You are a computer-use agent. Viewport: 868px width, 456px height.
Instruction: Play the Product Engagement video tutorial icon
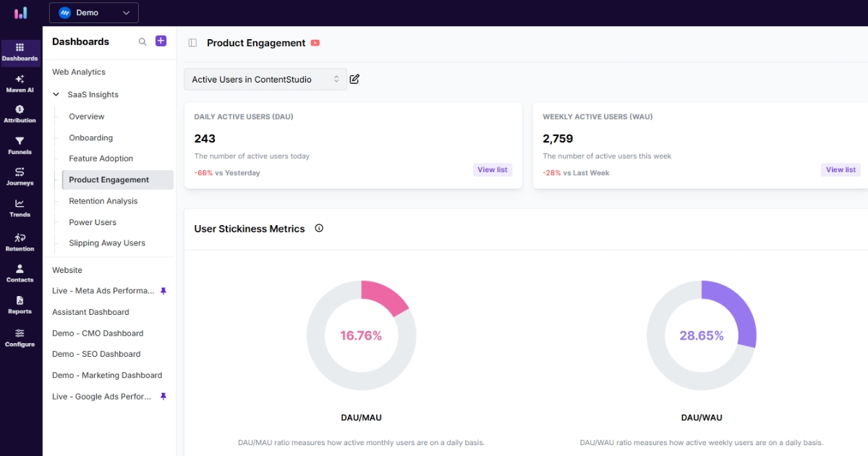click(315, 43)
